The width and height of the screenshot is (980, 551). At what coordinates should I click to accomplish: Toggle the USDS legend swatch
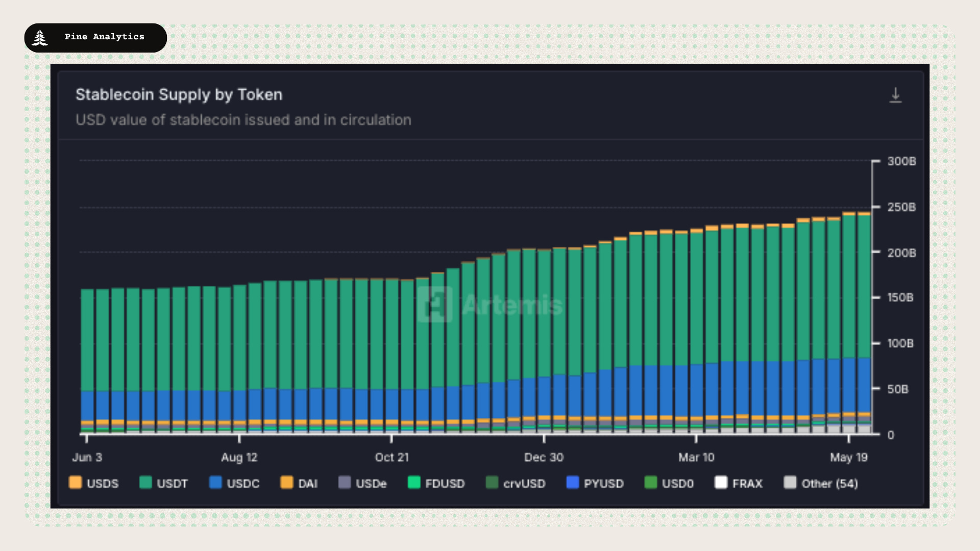pos(75,483)
